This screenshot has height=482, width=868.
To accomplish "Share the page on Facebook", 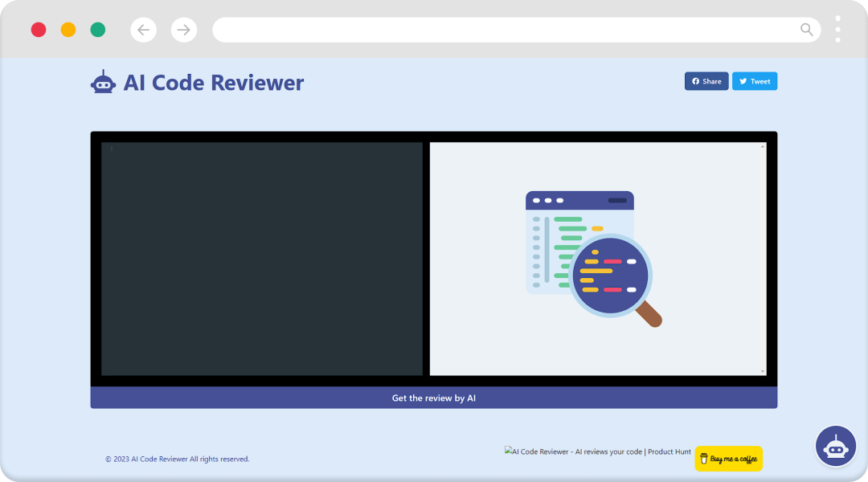I will [706, 81].
